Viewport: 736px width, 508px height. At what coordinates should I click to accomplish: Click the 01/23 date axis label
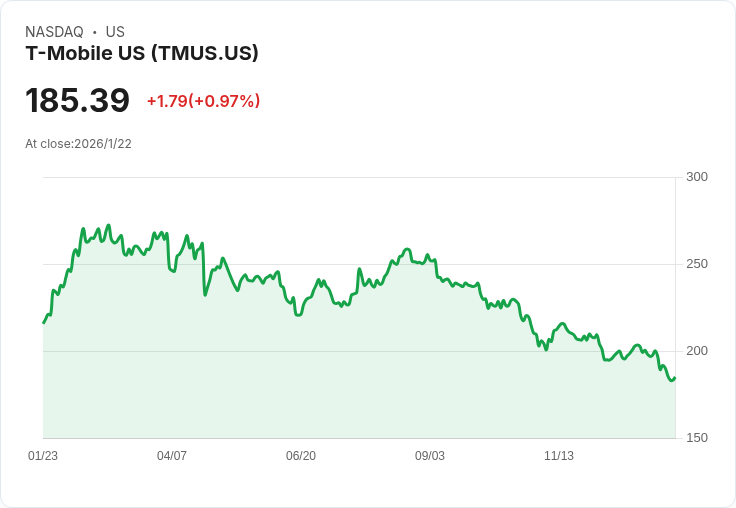pyautogui.click(x=43, y=456)
